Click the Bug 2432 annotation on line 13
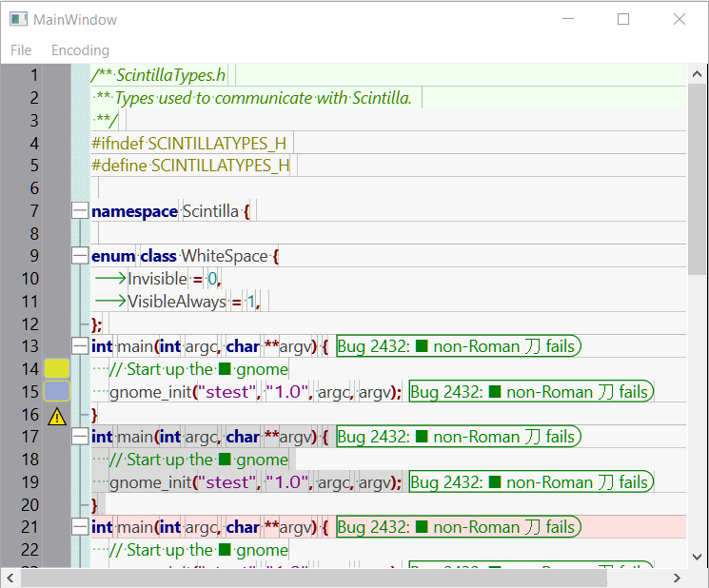This screenshot has height=588, width=709. pos(457,346)
